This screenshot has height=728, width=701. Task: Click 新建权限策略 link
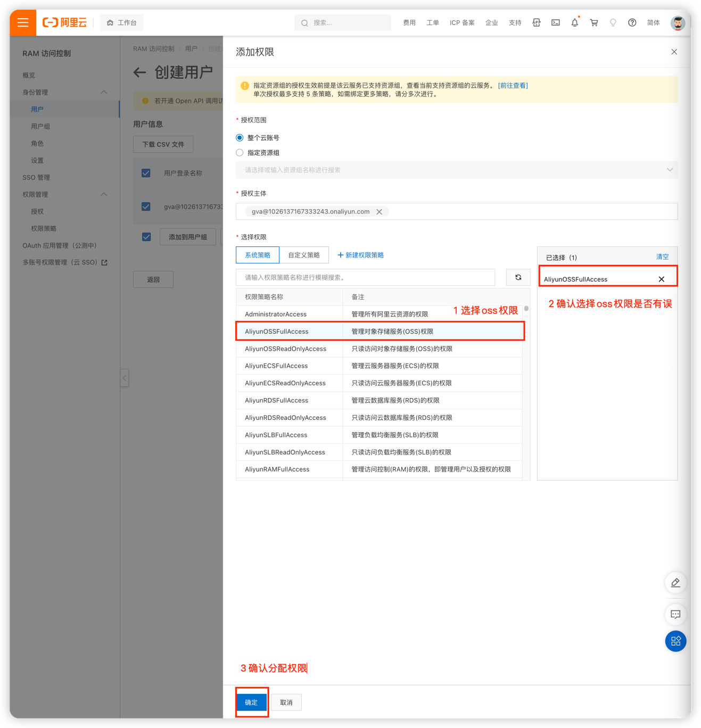coord(361,255)
